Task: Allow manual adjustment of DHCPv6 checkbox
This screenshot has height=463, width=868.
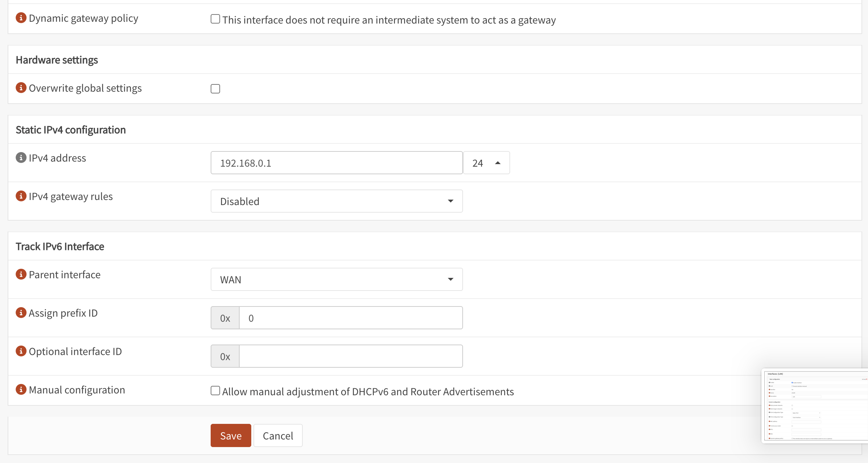Action: pyautogui.click(x=215, y=391)
